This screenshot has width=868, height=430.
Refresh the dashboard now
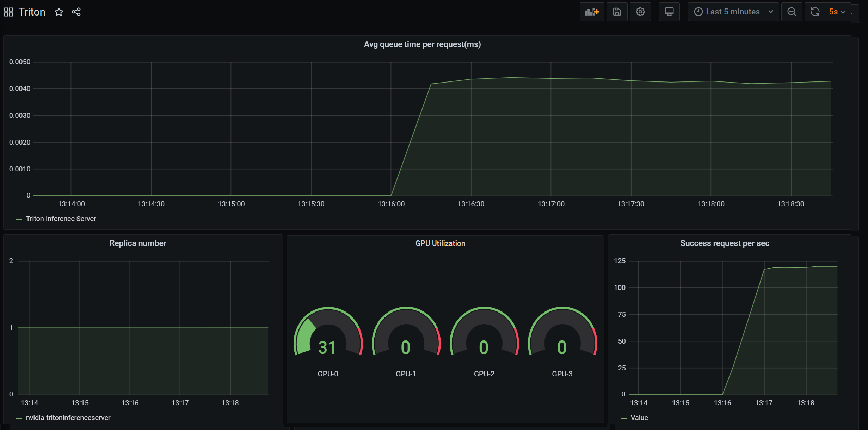pyautogui.click(x=815, y=12)
